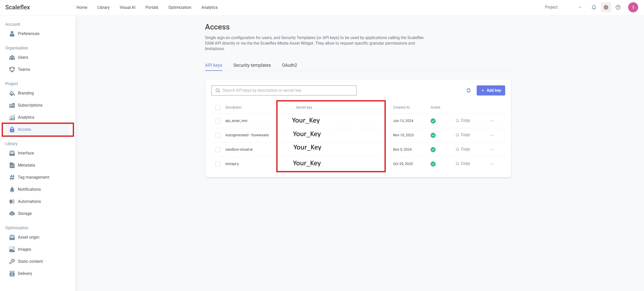This screenshot has width=644, height=291.
Task: Switch to the Security templates tab
Action: click(x=252, y=65)
